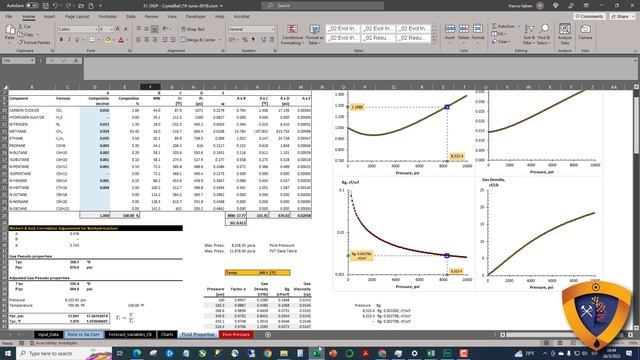Open Sort & Filter options
Viewport: 640px width, 360px height.
(529, 34)
